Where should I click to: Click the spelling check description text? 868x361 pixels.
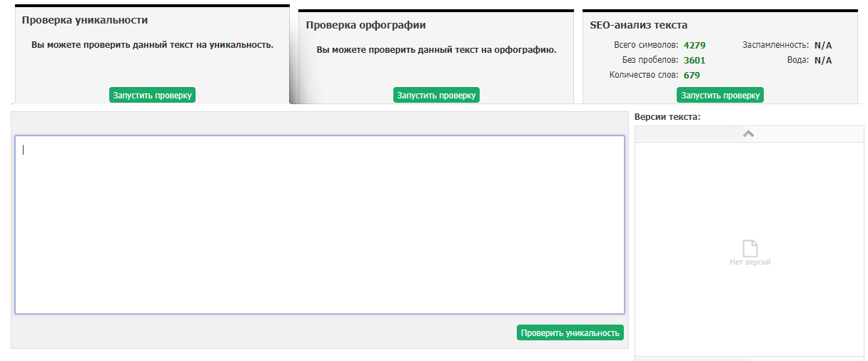pos(436,50)
